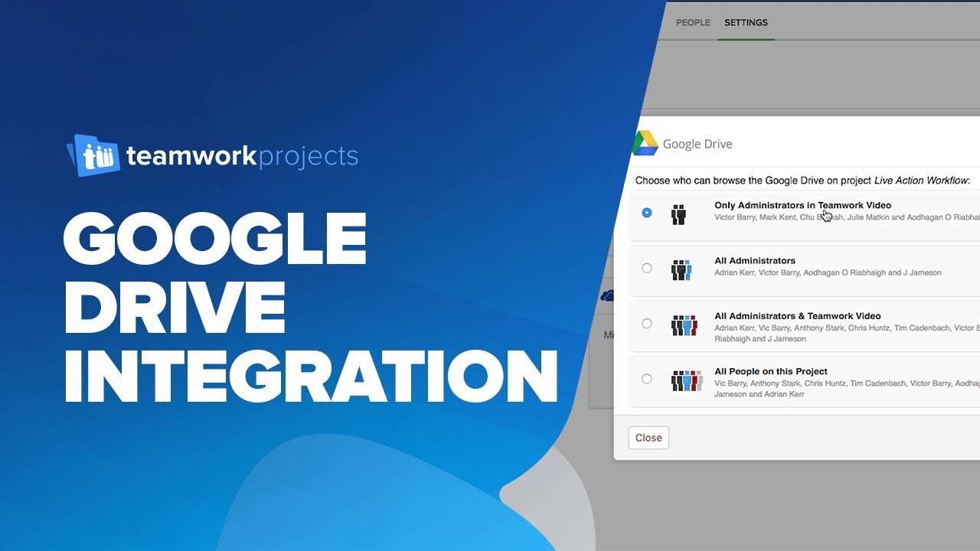Click the 'Google Drive' dialog title text

(697, 144)
